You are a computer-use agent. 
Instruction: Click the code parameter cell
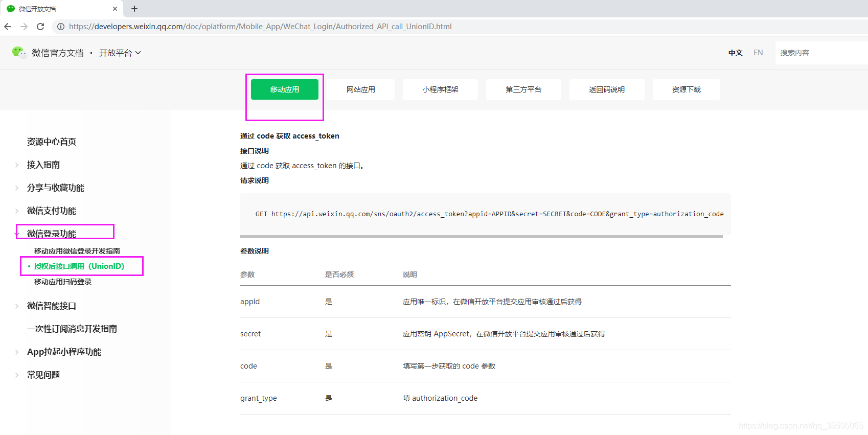point(248,366)
